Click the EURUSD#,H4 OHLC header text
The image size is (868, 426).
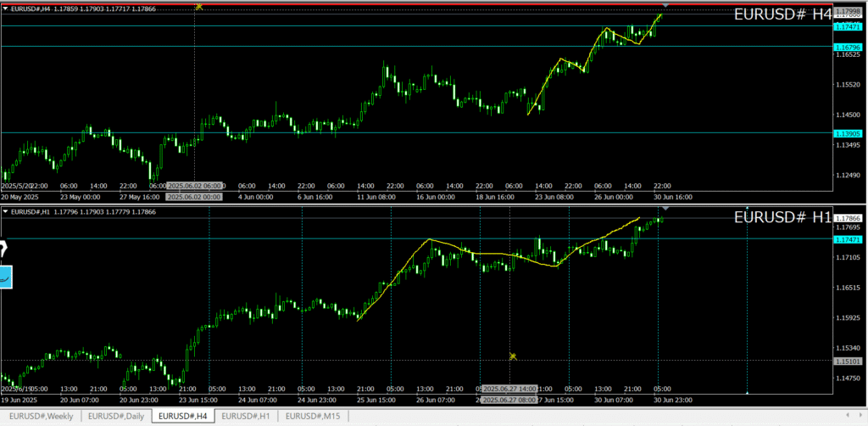pos(83,8)
